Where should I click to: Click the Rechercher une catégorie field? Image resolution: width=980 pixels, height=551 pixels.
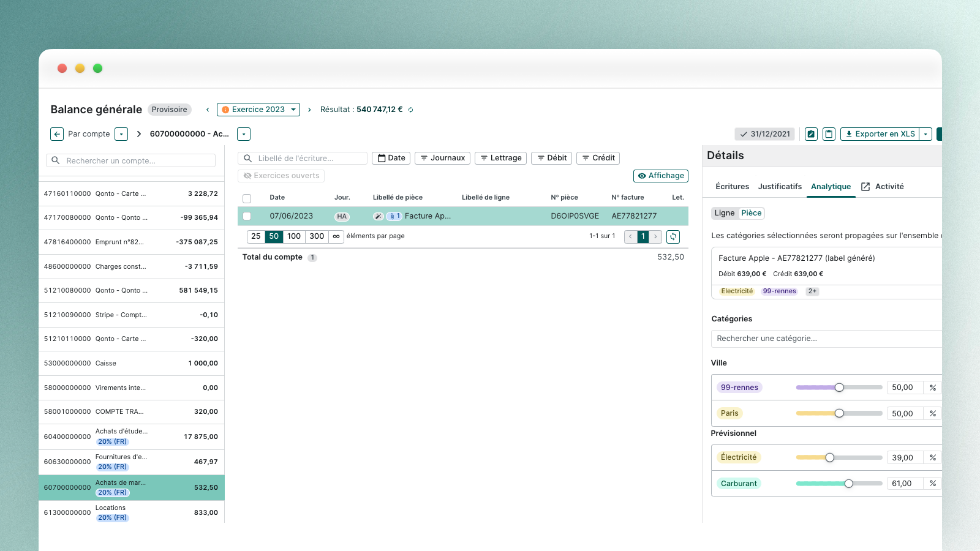click(x=827, y=339)
